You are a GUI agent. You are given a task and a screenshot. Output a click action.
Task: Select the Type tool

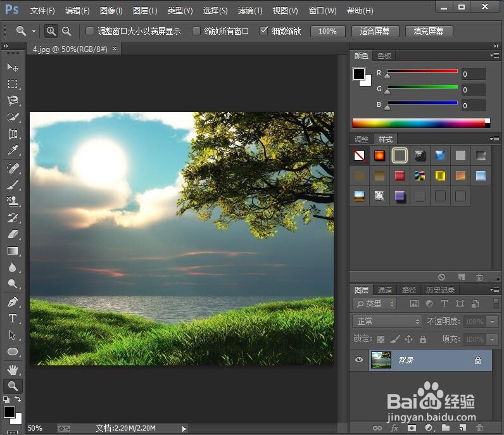[x=13, y=318]
